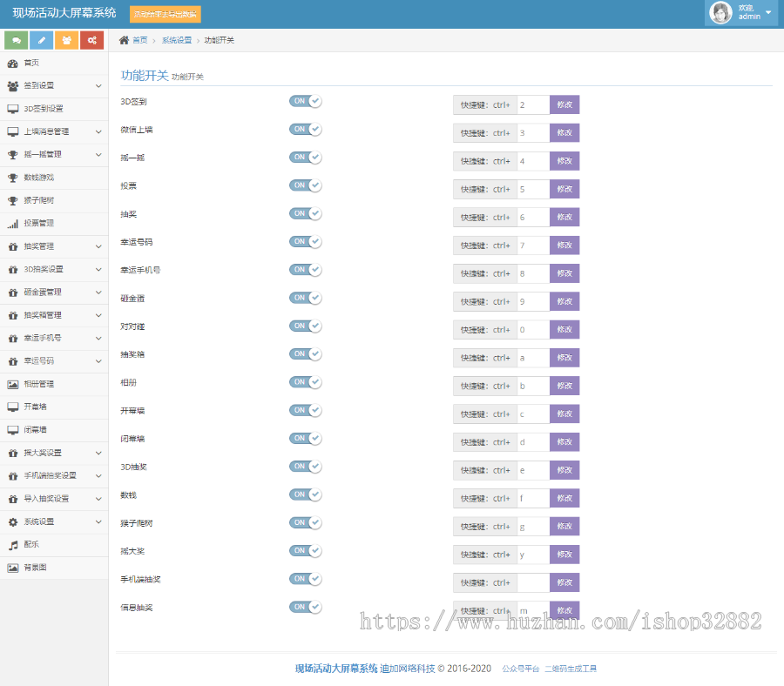Click the picture icon beside 相册管理

pyautogui.click(x=12, y=384)
